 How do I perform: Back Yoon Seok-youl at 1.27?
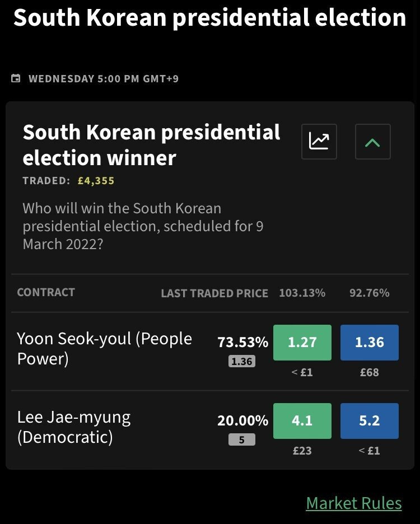(x=302, y=343)
